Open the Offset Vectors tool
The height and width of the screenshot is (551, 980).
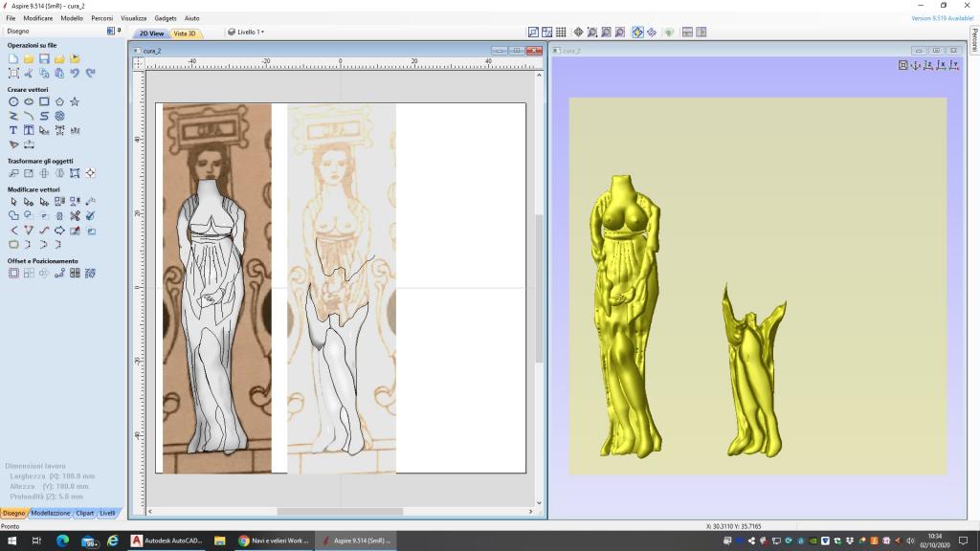coord(13,274)
